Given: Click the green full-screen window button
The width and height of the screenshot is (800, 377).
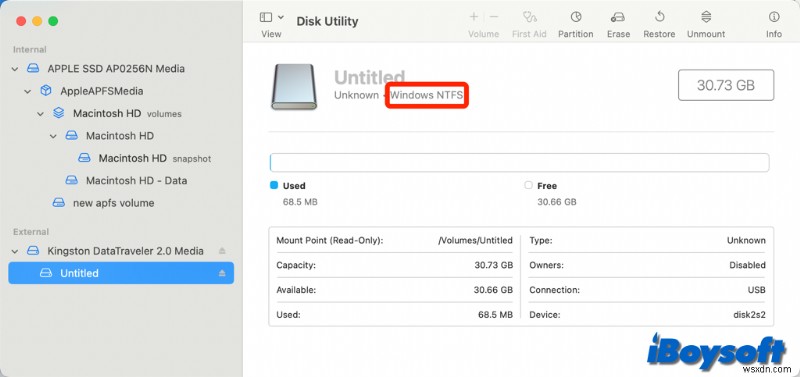Looking at the screenshot, I should coord(53,21).
